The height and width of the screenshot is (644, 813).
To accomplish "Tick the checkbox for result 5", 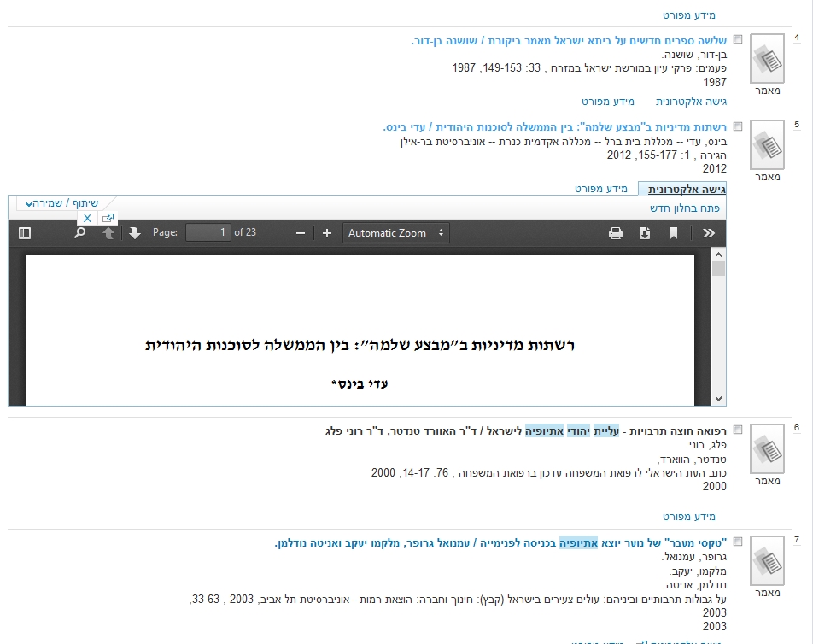I will coord(738,126).
